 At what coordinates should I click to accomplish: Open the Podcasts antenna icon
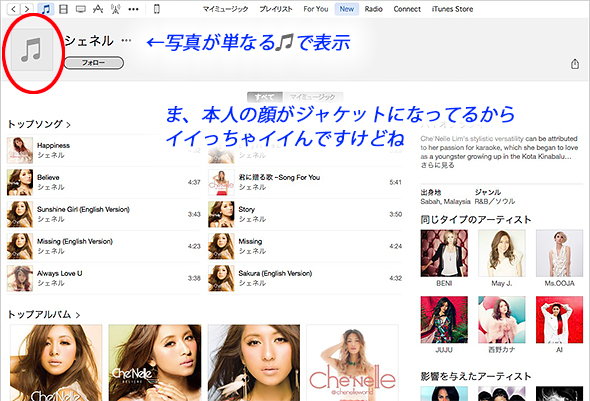pos(116,9)
